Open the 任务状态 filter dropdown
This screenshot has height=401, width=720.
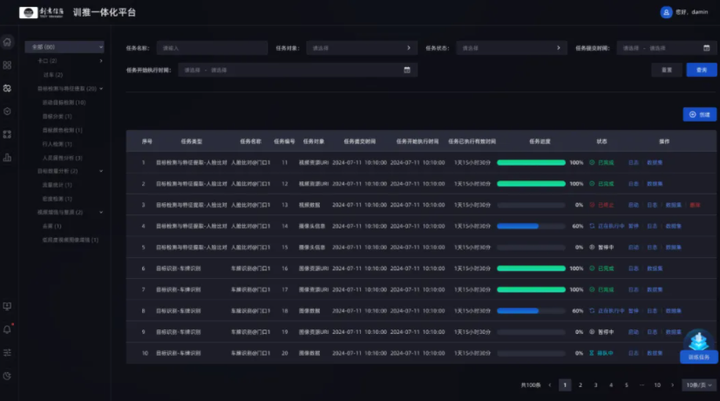click(512, 48)
